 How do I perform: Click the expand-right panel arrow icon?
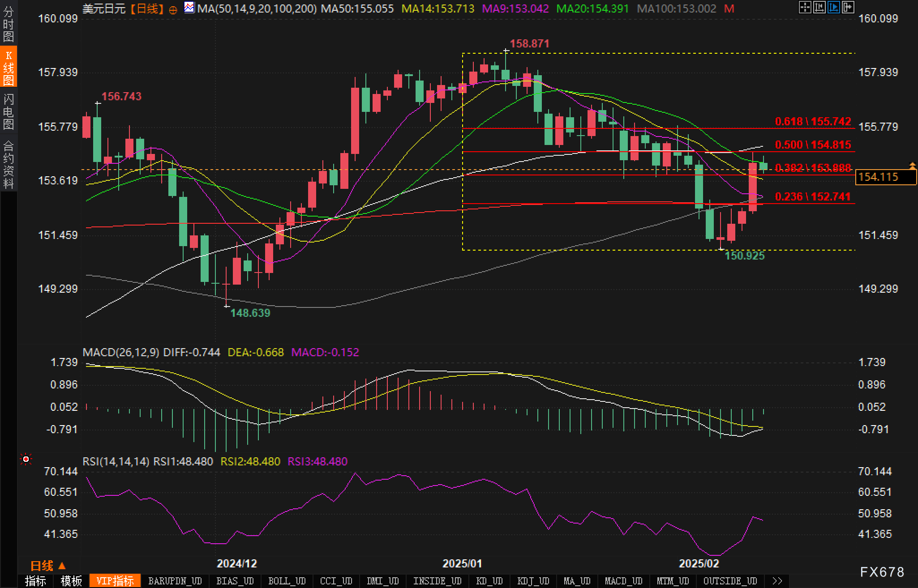point(848,7)
